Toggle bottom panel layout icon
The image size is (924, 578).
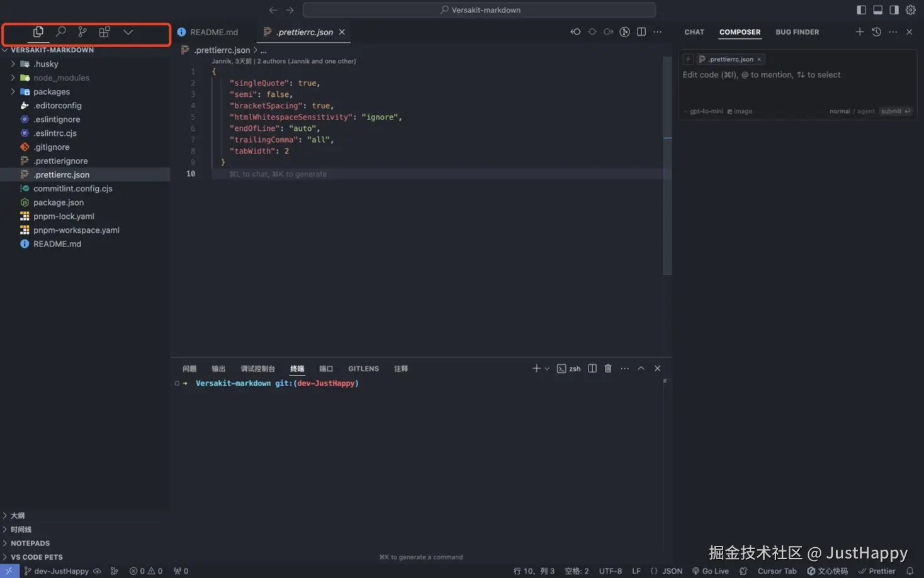point(877,9)
